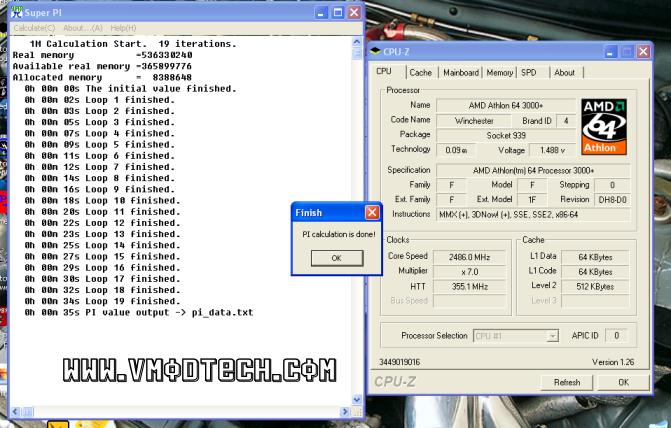Click the Core Speed value 2486.0 MHz
The height and width of the screenshot is (428, 671).
point(469,257)
